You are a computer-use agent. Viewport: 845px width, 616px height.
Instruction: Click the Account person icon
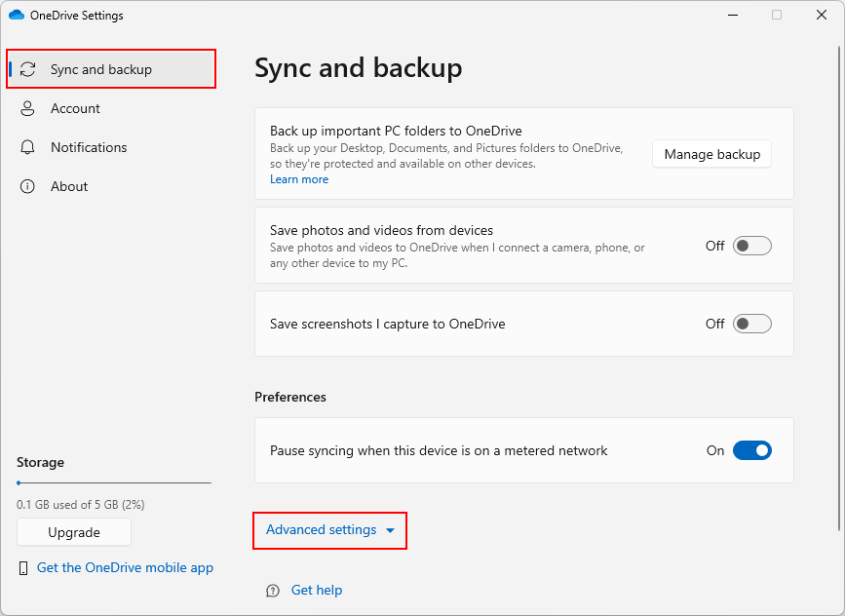pos(27,108)
